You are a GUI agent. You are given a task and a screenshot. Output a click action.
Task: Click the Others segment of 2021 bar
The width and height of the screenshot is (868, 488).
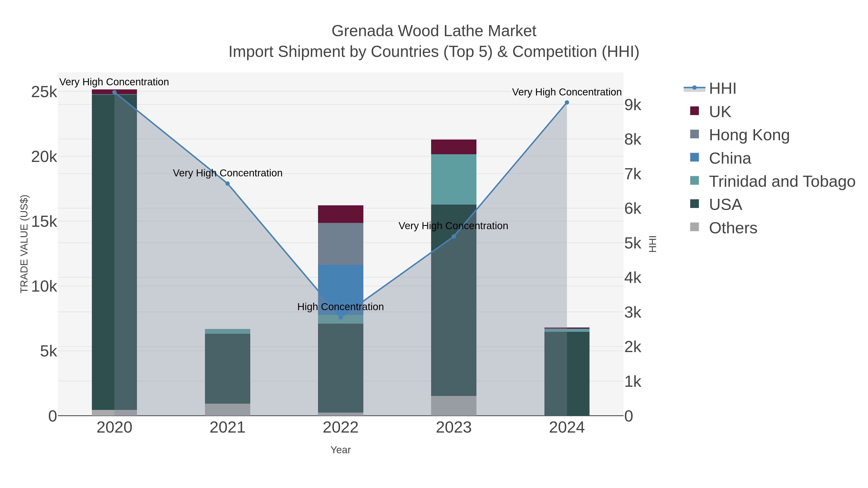point(227,410)
